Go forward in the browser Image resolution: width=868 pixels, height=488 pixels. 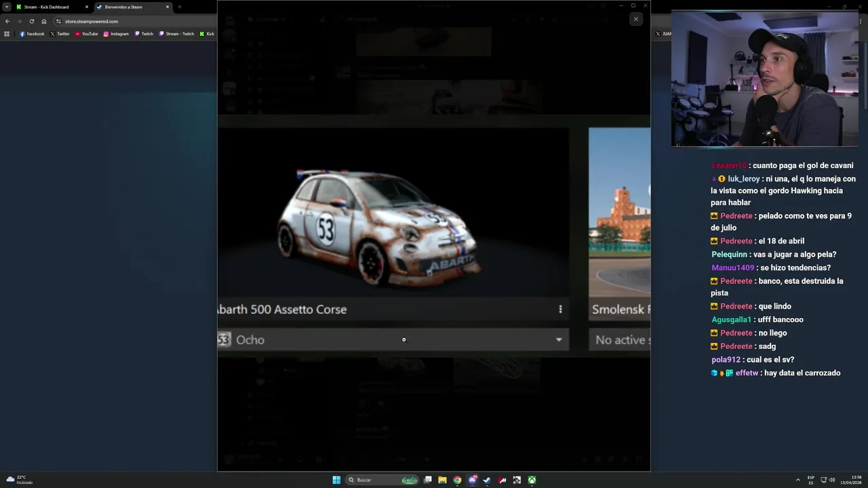(x=19, y=21)
